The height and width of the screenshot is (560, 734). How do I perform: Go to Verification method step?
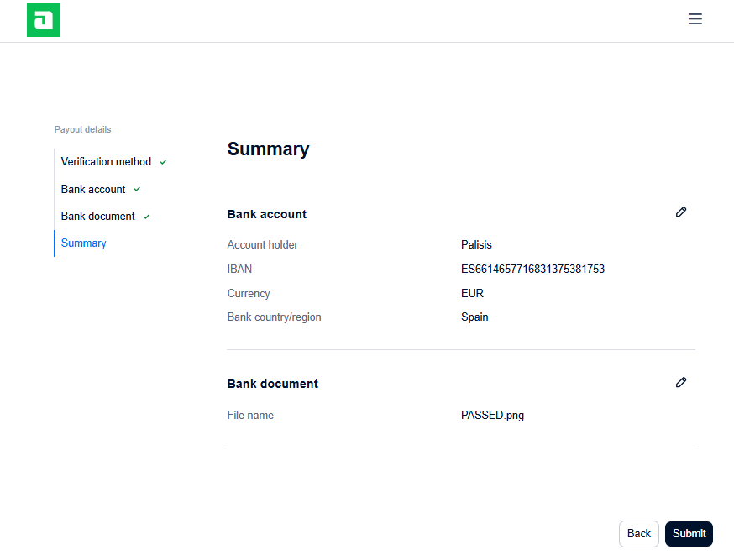click(x=106, y=162)
